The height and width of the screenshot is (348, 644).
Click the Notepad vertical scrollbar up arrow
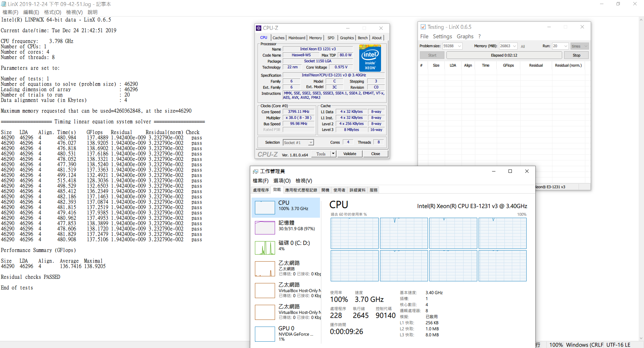[641, 20]
